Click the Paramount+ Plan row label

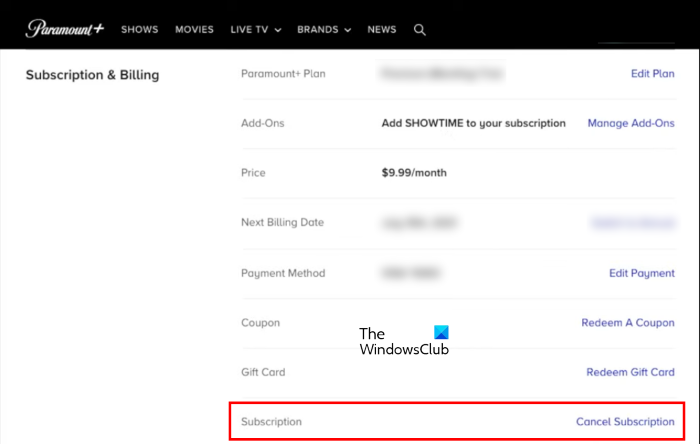coord(283,74)
